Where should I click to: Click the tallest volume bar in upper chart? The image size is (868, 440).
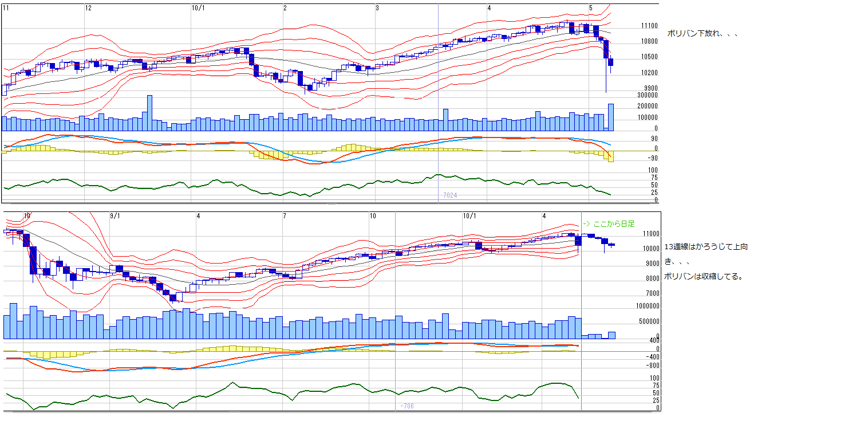click(x=149, y=113)
